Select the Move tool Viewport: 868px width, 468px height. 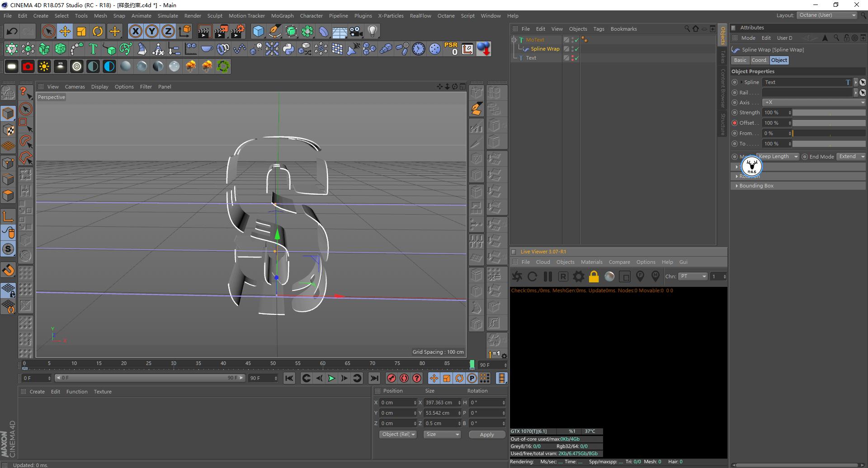(65, 31)
